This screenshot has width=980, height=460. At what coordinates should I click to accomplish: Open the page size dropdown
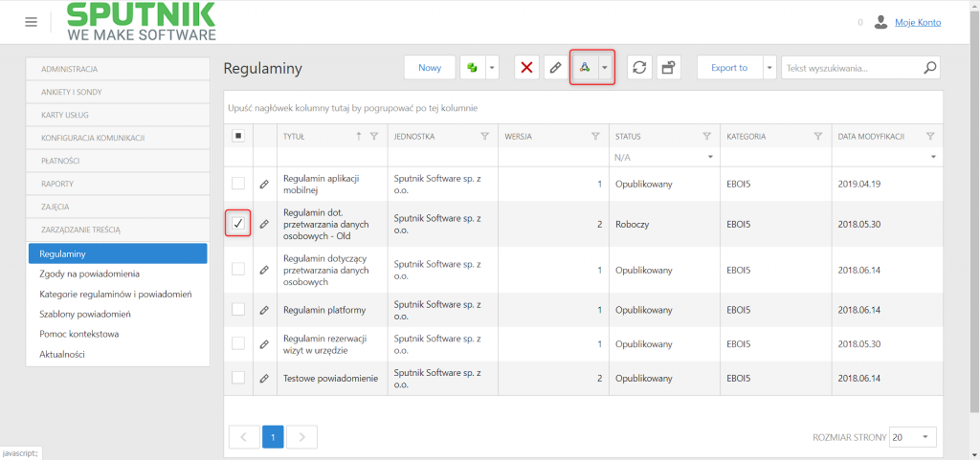click(x=912, y=437)
